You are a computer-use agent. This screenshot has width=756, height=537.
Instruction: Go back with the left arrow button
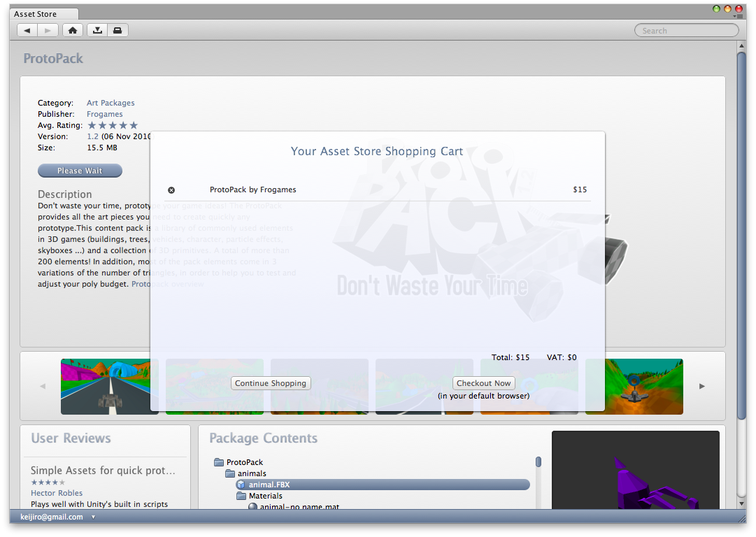coord(27,30)
